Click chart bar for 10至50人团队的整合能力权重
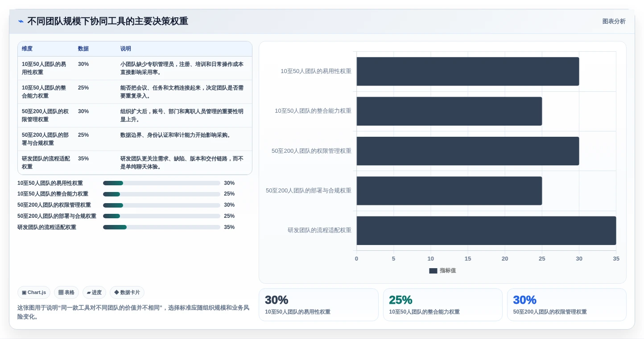Viewport: 644px width, 339px height. (449, 111)
